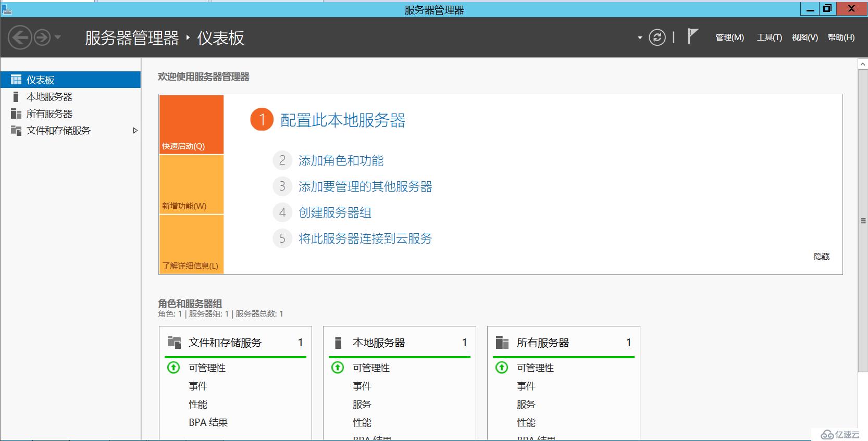Viewport: 868px width, 441px height.
Task: Open 性能 in 文件和存储服务 tile
Action: click(x=198, y=405)
